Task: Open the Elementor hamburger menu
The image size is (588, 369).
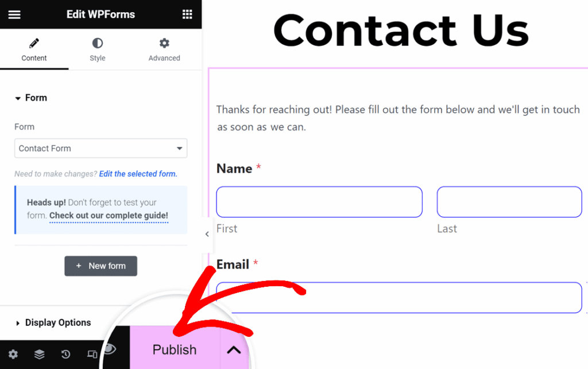Action: pyautogui.click(x=14, y=14)
